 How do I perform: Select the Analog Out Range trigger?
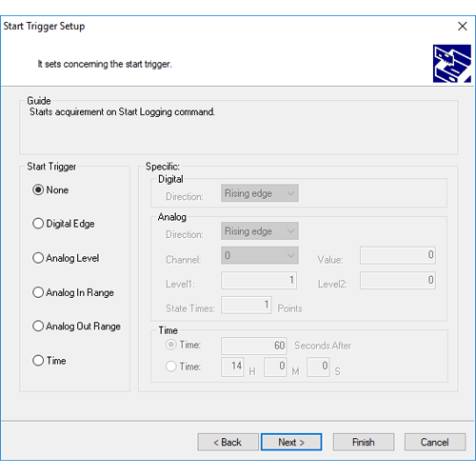[76, 326]
